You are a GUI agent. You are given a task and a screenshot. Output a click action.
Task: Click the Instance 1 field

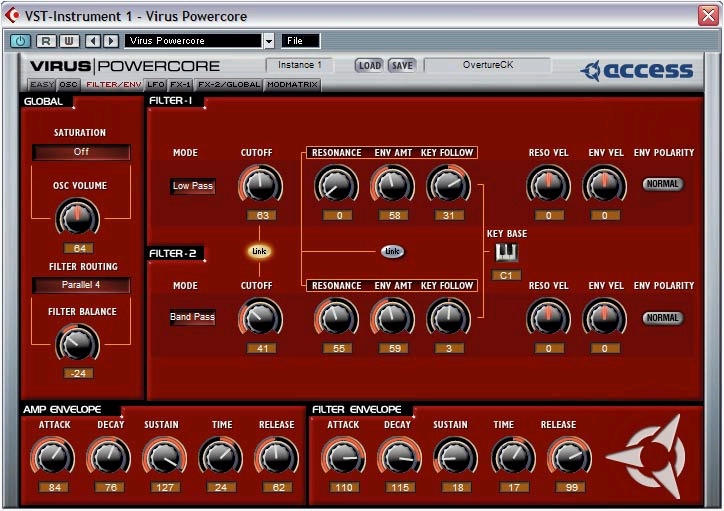(300, 65)
